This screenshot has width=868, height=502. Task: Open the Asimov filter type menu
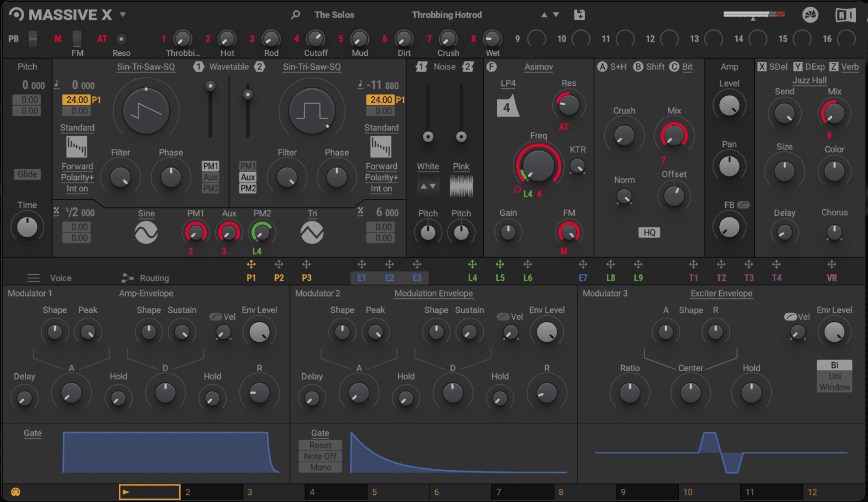pos(539,67)
